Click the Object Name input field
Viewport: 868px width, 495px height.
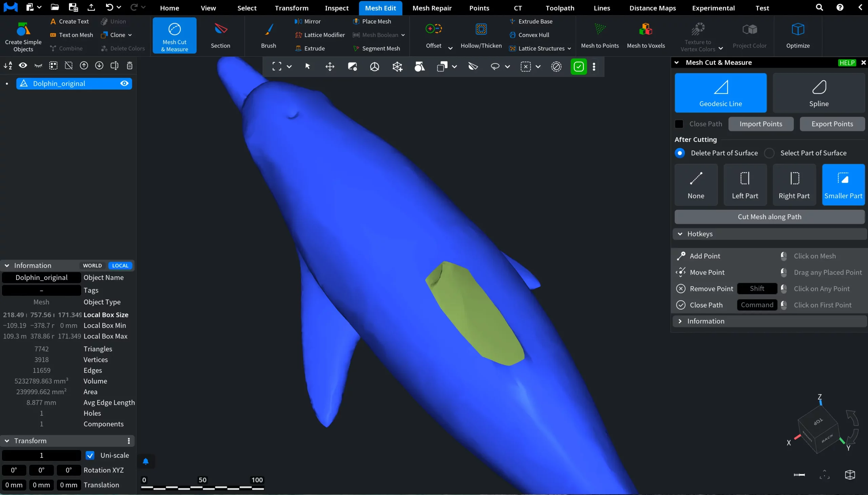click(x=41, y=278)
